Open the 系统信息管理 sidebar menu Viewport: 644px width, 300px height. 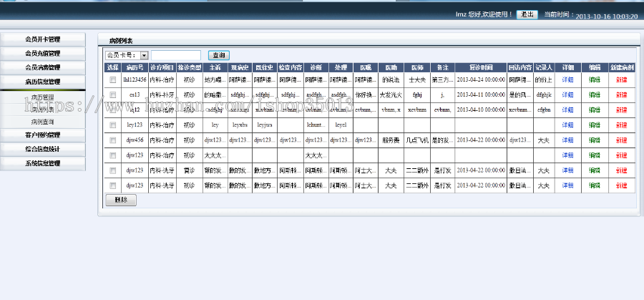[x=43, y=163]
